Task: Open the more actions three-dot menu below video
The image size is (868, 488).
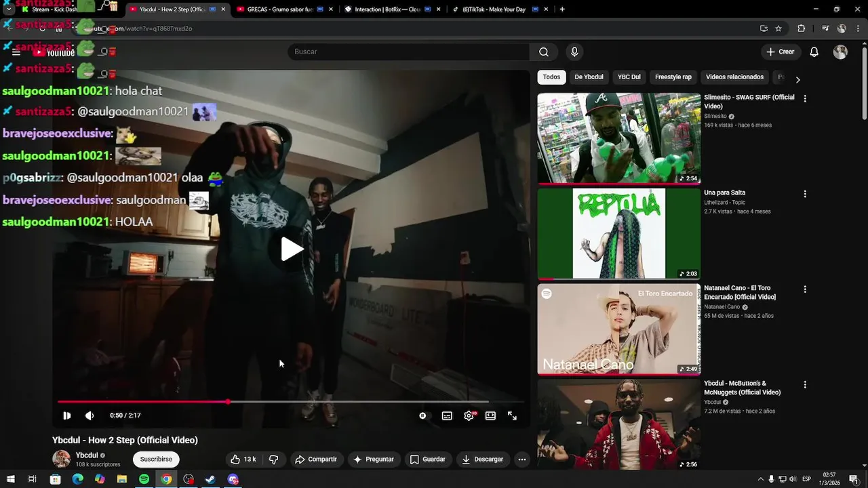Action: point(522,459)
